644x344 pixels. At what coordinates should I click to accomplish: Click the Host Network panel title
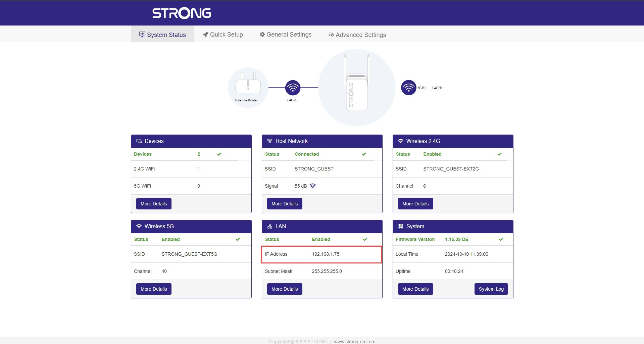coord(292,141)
